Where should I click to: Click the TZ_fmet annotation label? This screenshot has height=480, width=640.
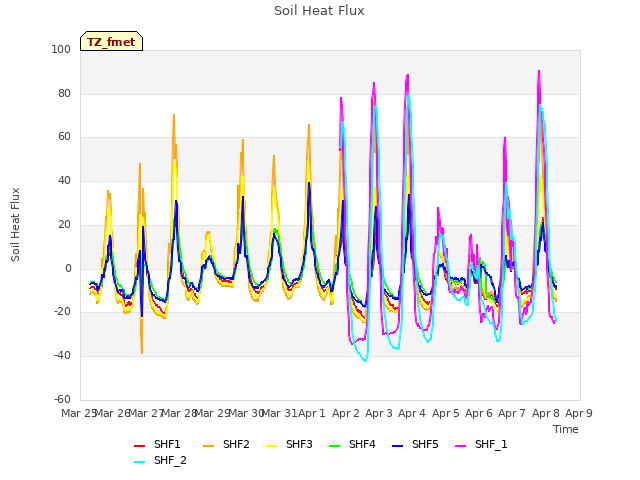(x=111, y=42)
